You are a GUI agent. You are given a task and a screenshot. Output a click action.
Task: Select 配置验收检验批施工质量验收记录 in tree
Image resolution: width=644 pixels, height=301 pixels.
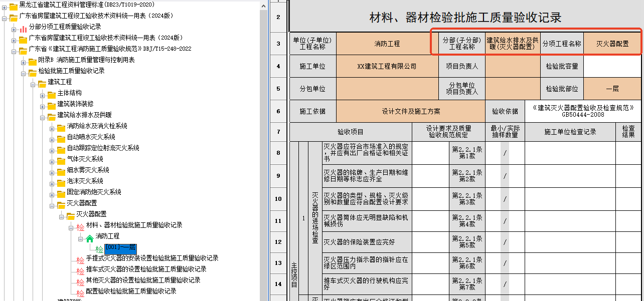[x=131, y=291]
